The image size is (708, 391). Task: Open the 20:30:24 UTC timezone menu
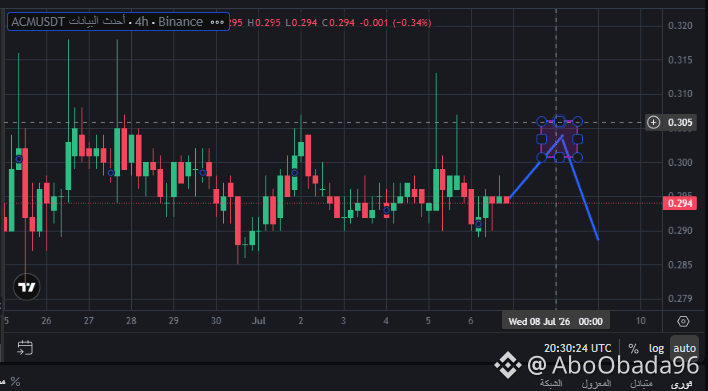click(578, 349)
